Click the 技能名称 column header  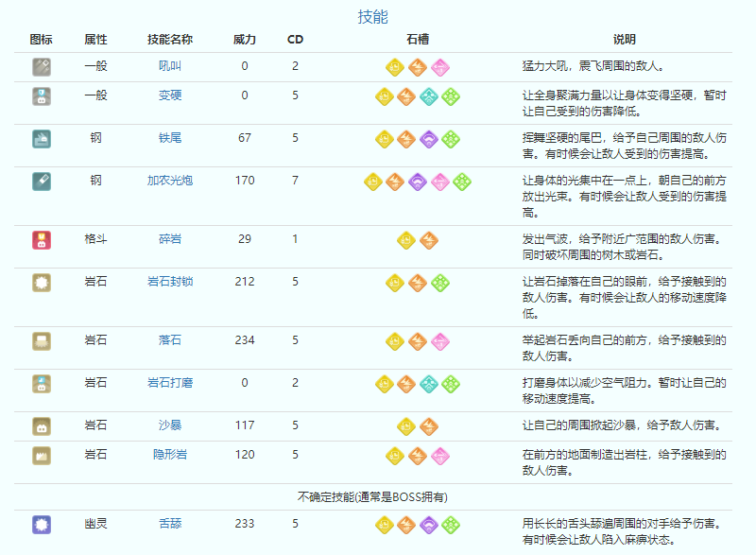pyautogui.click(x=170, y=39)
